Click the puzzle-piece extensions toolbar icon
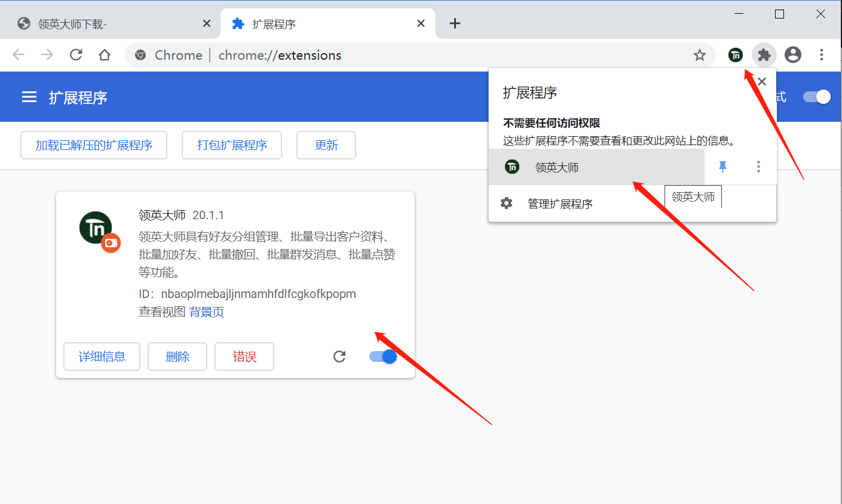The height and width of the screenshot is (504, 842). [764, 55]
